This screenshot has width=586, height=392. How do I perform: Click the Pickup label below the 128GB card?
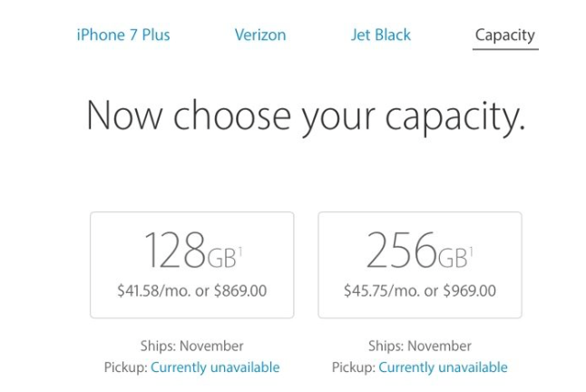pyautogui.click(x=125, y=367)
